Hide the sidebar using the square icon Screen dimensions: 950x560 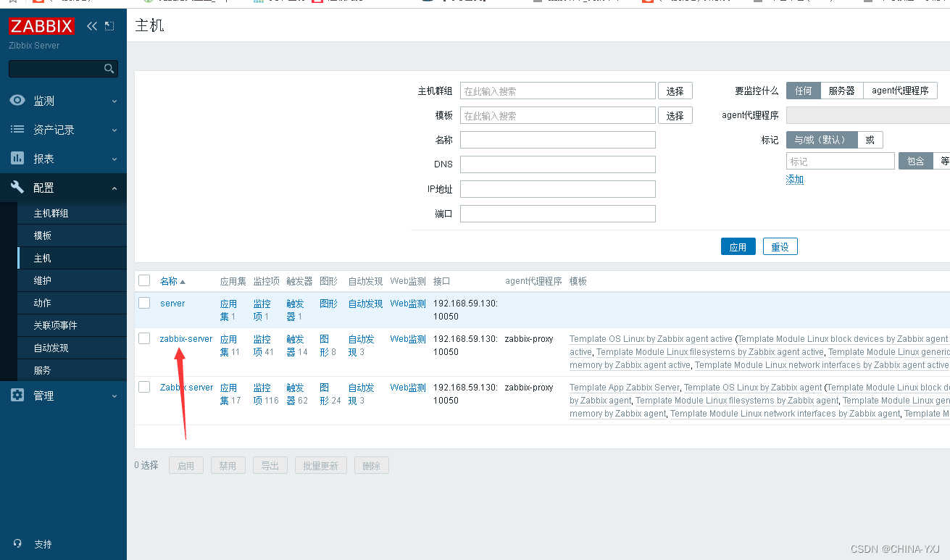(109, 26)
